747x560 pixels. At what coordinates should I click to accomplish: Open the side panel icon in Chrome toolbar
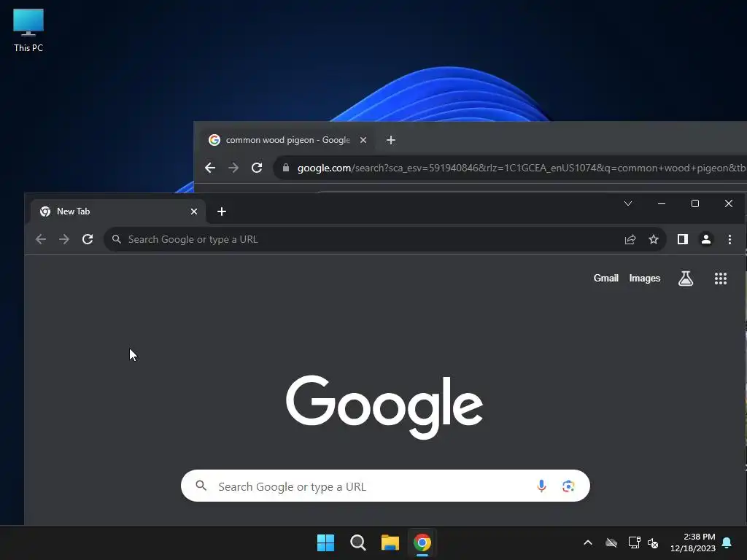pyautogui.click(x=683, y=239)
